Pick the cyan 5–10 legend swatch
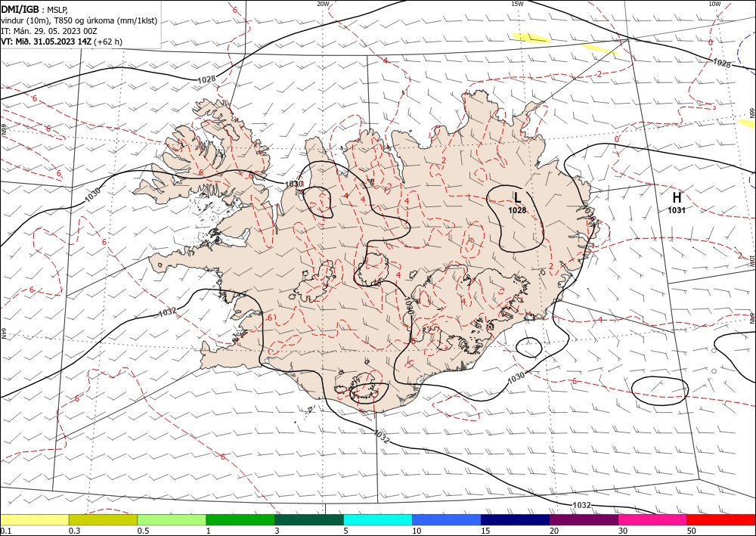Screen dimensions: 756x536 click(x=377, y=519)
